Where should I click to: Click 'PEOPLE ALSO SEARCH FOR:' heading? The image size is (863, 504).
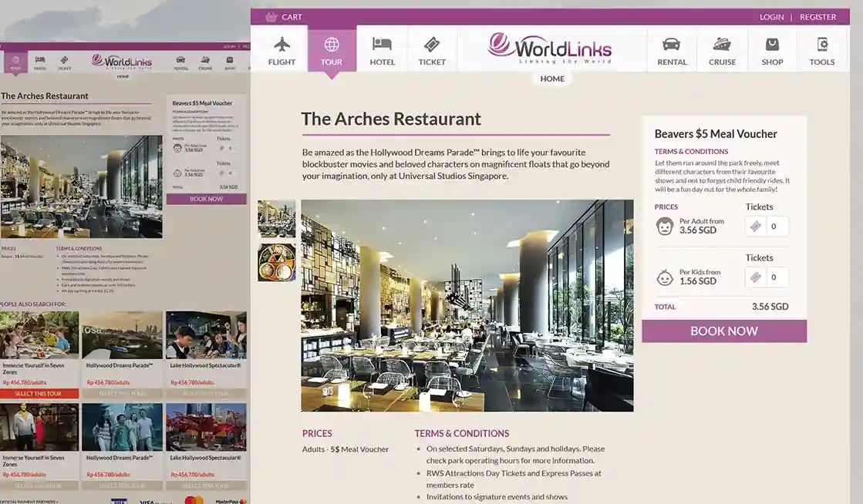[33, 304]
